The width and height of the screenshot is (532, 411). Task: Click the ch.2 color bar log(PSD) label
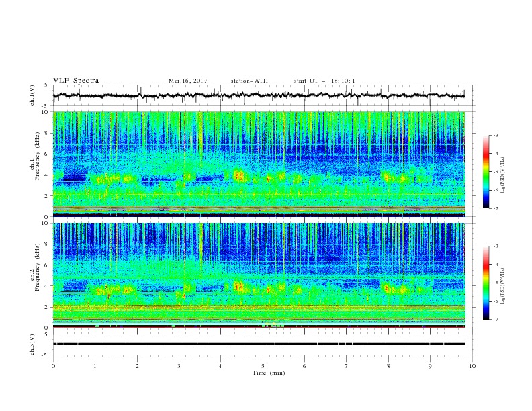503,286
